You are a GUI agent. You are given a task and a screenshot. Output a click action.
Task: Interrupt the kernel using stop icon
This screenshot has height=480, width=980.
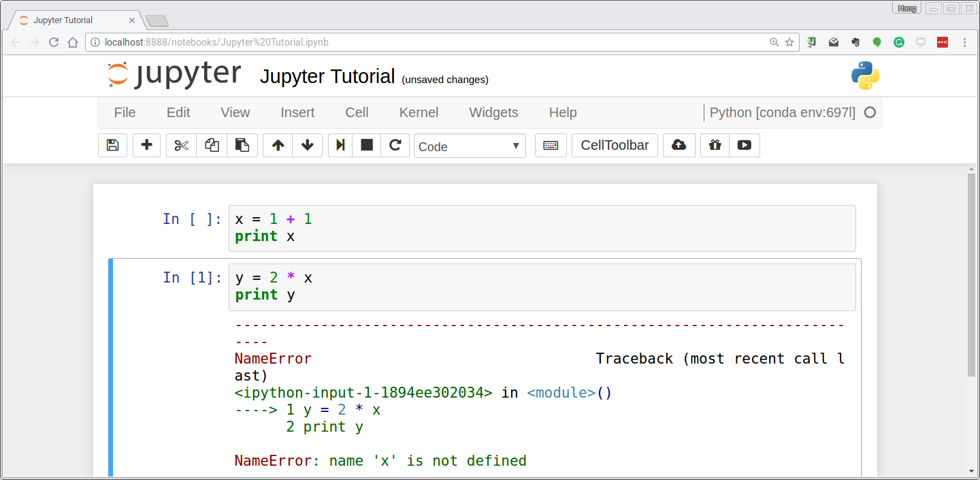coord(366,145)
